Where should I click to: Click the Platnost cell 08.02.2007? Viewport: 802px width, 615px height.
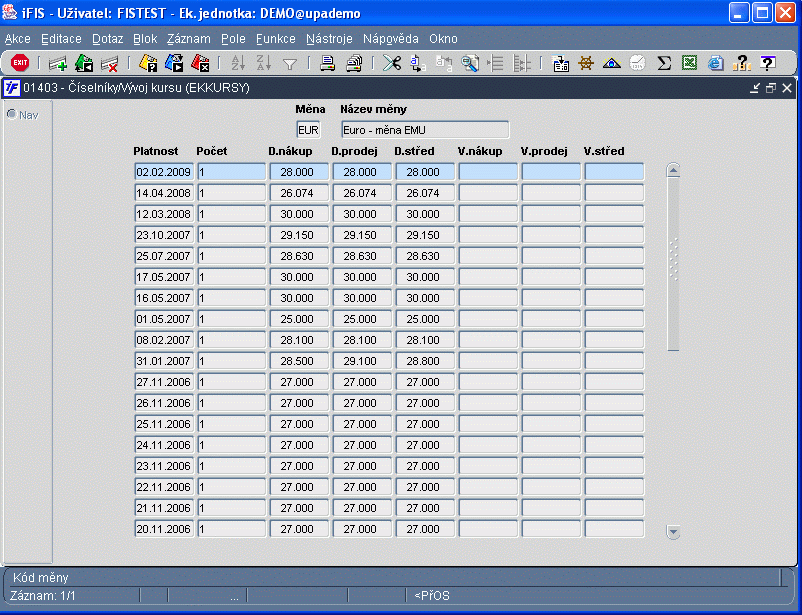click(x=164, y=340)
